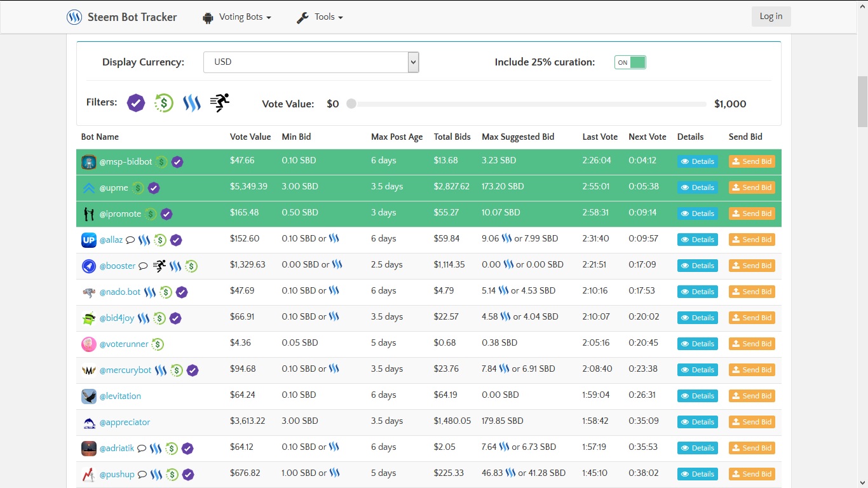Open Details for @pushup
This screenshot has height=488, width=868.
pyautogui.click(x=698, y=474)
